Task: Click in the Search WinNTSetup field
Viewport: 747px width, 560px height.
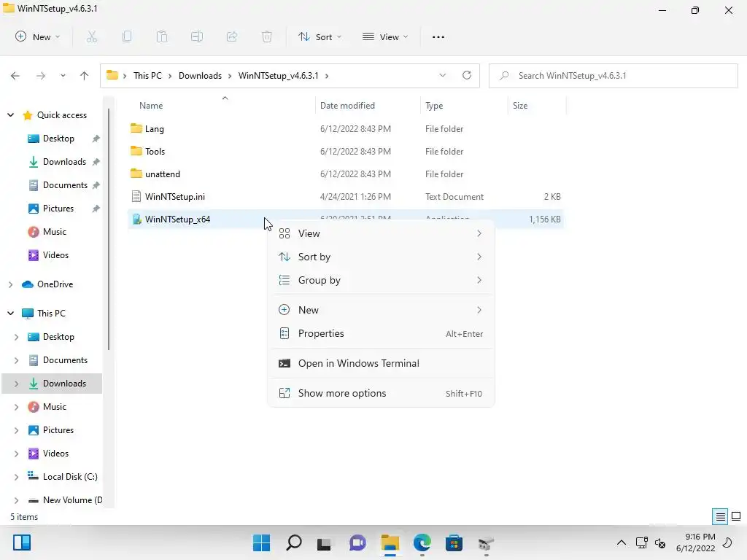Action: 614,76
